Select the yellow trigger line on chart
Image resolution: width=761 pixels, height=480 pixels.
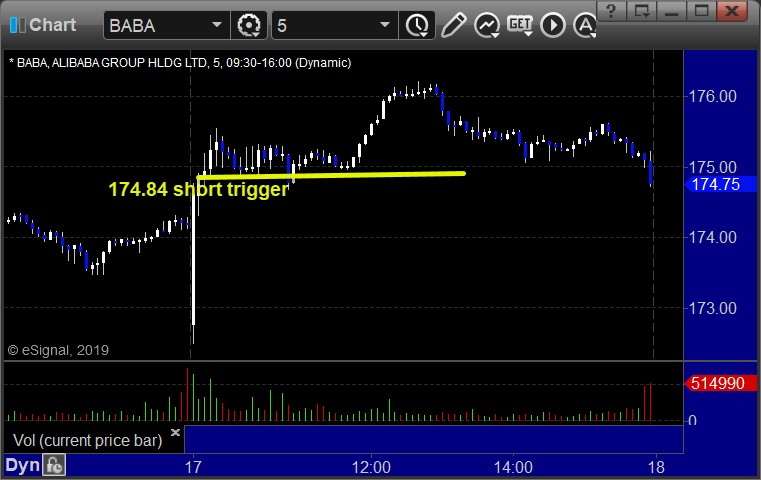[x=331, y=175]
